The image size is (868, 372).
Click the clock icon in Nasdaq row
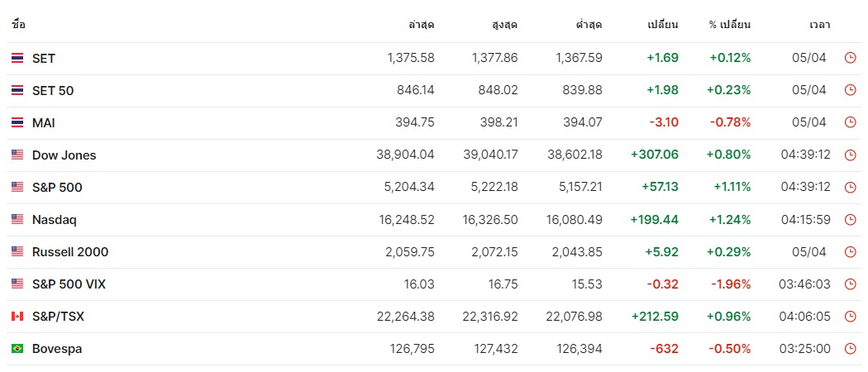(851, 220)
